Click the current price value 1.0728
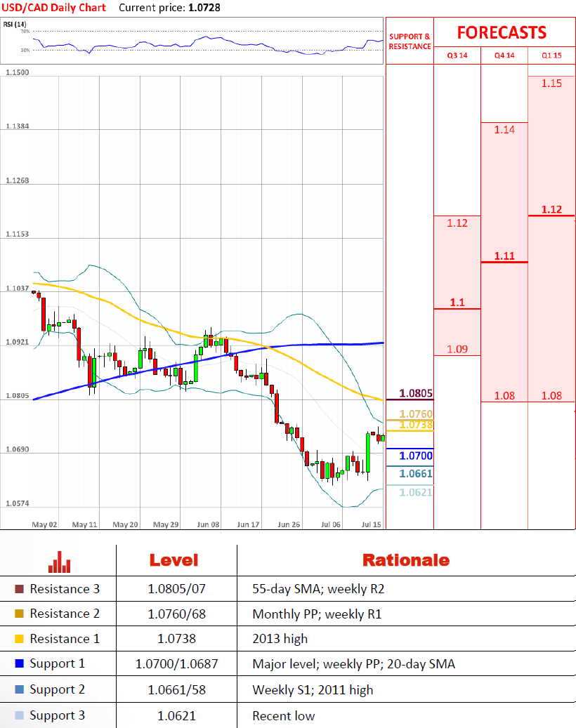 click(204, 8)
